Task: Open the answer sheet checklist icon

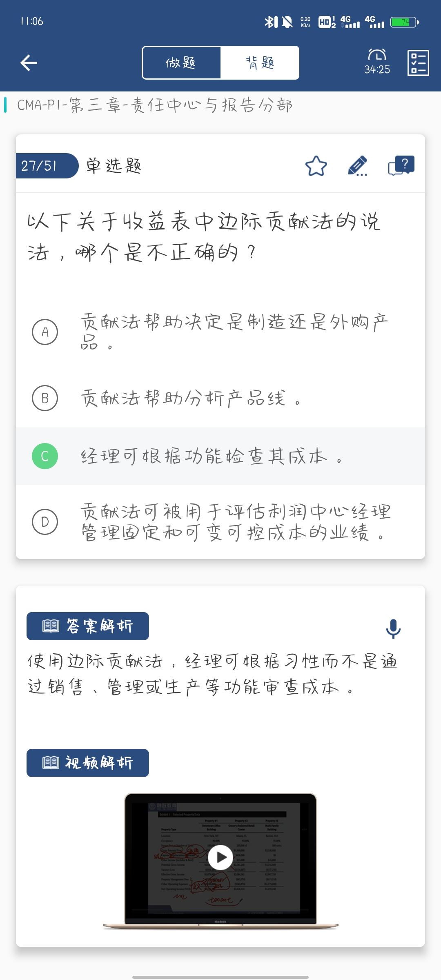Action: [x=418, y=63]
